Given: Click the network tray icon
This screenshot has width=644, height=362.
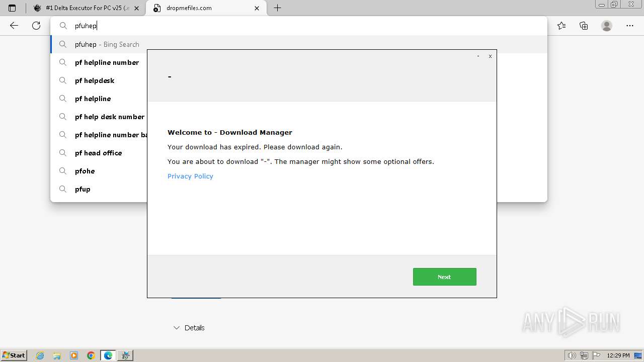Looking at the screenshot, I should point(584,355).
